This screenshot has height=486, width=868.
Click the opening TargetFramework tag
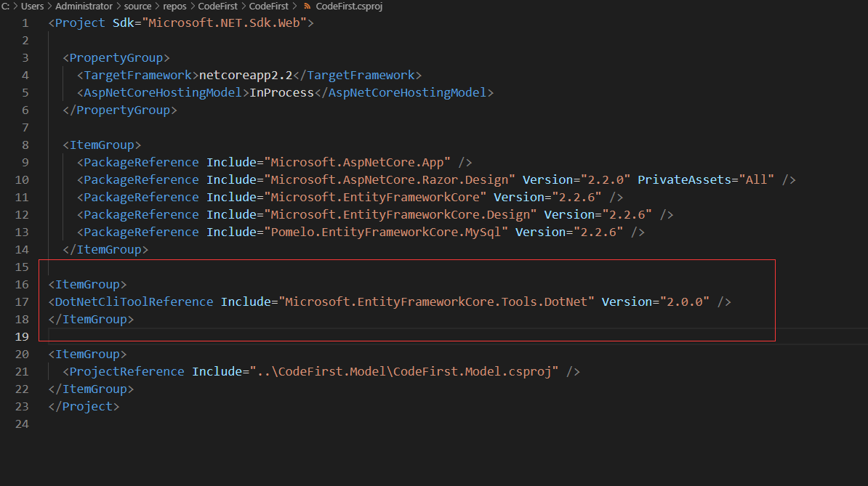(x=138, y=76)
